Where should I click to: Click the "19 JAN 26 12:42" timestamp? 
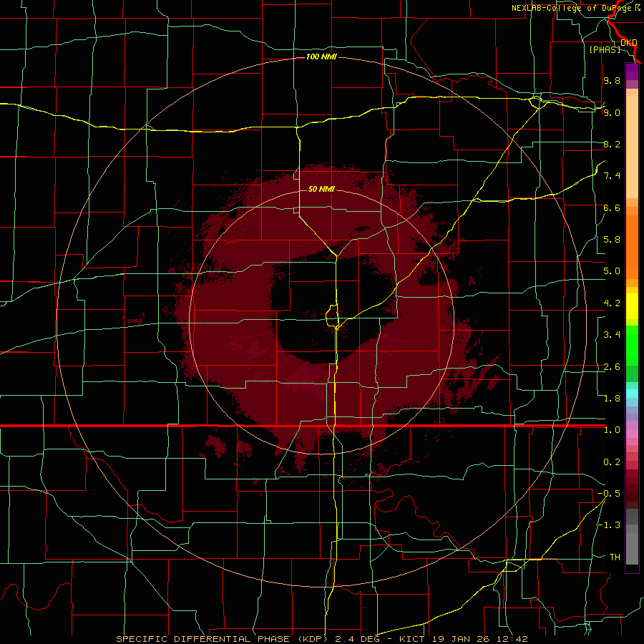[x=479, y=639]
